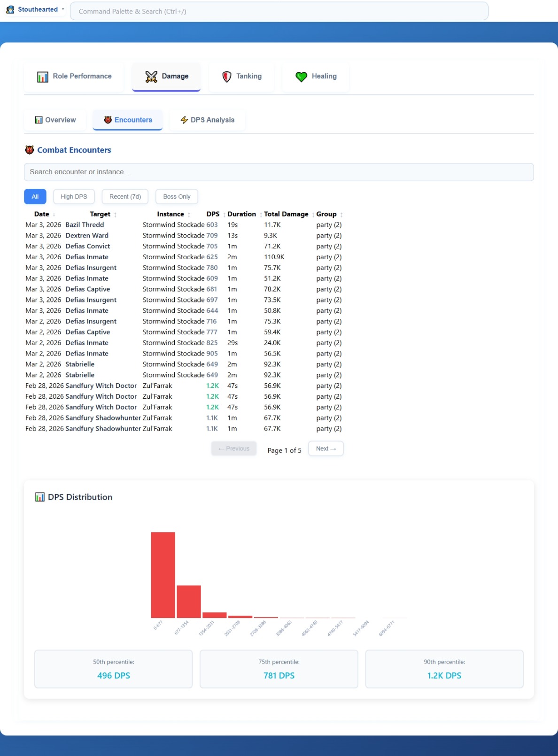Screen dimensions: 558x756
Task: Sort the table by Date column
Action: point(42,214)
